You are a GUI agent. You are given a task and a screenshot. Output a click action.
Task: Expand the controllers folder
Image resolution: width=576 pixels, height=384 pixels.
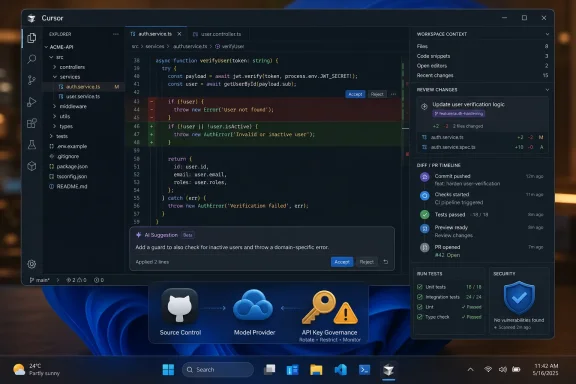click(x=54, y=67)
